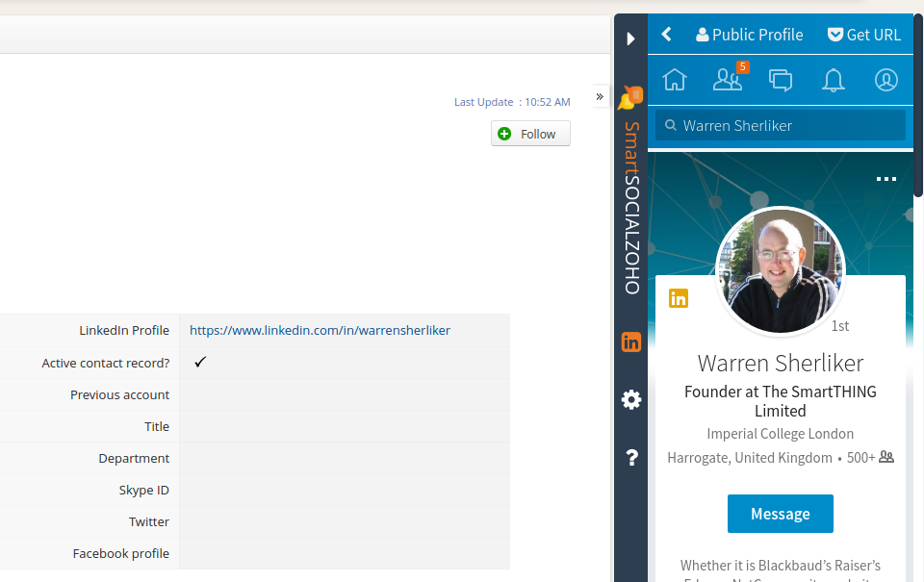Open the LinkedIn home icon
The width and height of the screenshot is (924, 582).
(675, 80)
